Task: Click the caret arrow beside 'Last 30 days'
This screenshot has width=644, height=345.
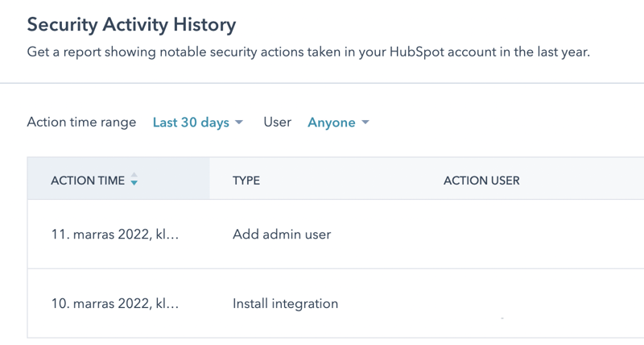Action: click(238, 123)
